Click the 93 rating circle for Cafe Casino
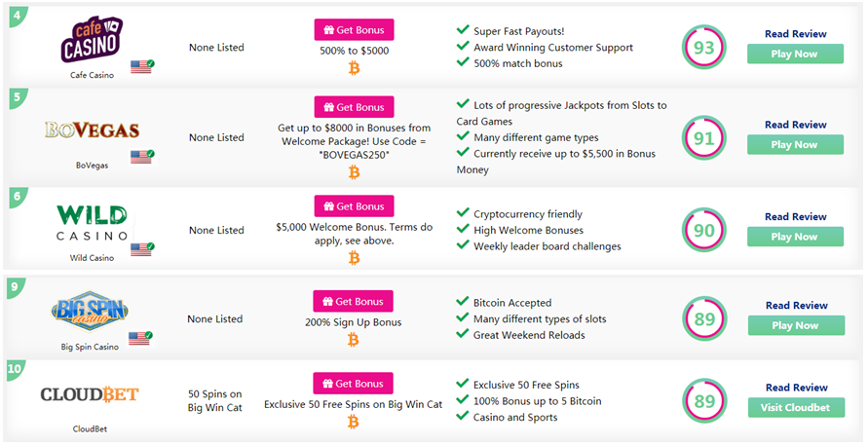868x446 pixels. [704, 48]
